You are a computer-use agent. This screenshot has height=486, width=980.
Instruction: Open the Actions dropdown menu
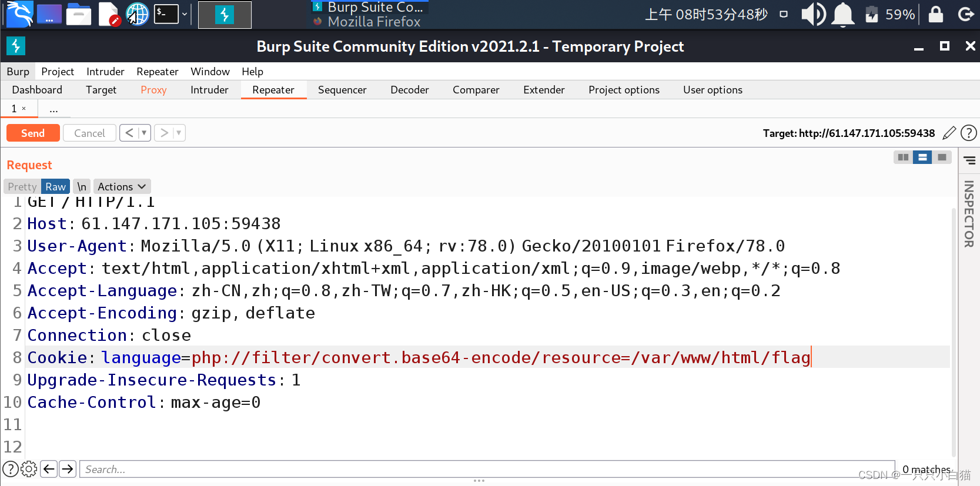[122, 187]
